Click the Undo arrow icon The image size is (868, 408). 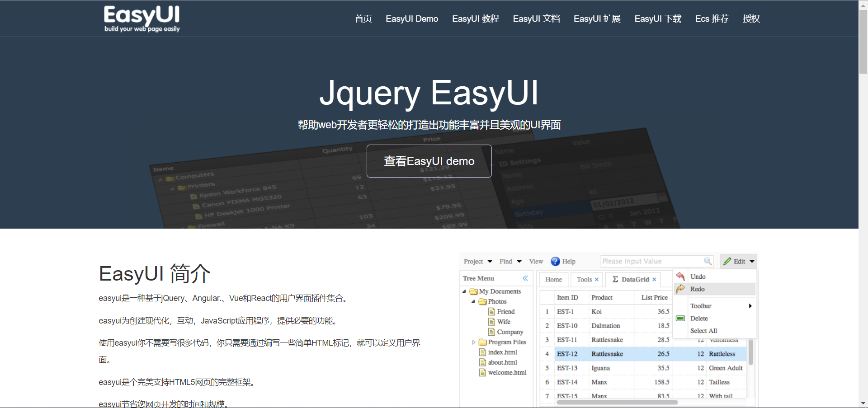[680, 277]
